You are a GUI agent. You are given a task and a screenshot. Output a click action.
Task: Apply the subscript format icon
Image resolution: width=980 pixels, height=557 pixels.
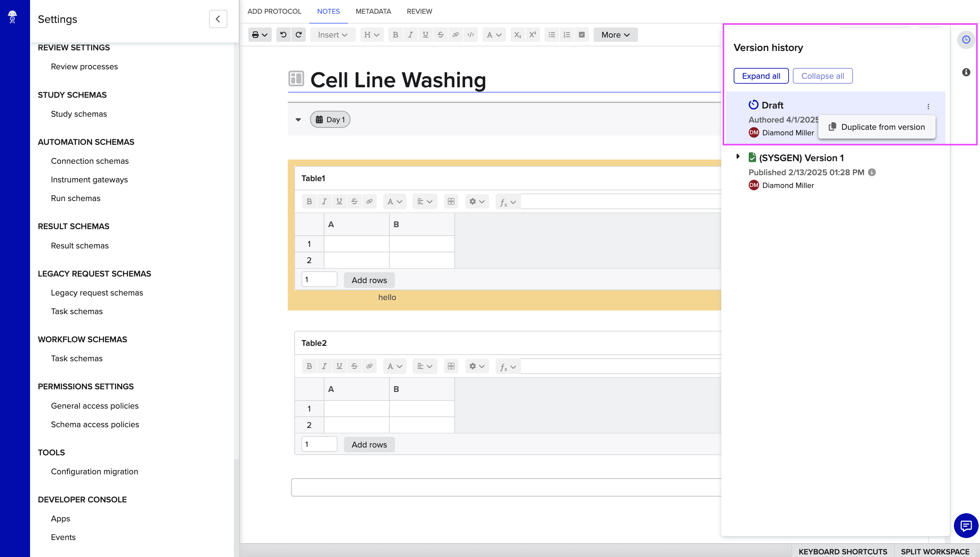click(x=517, y=35)
